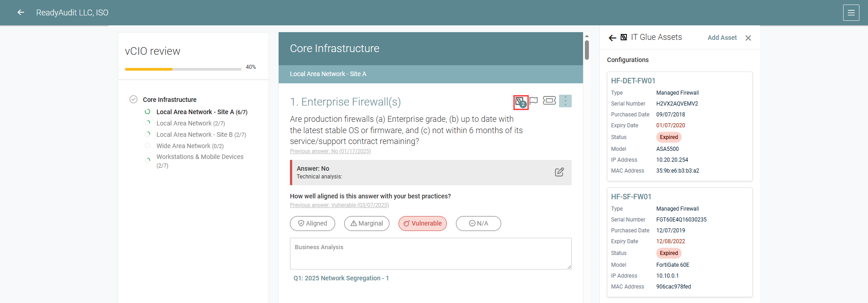Viewport: 868px width, 303px height.
Task: Toggle the Vulnerable rating option
Action: pos(422,223)
